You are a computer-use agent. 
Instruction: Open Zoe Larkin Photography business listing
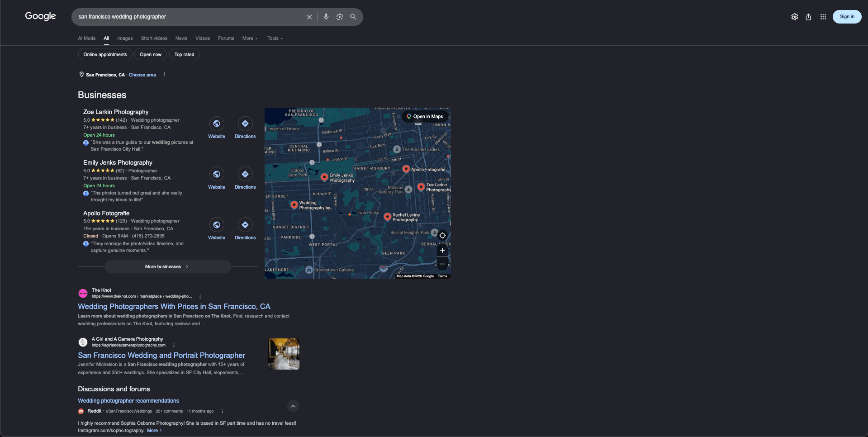[116, 112]
